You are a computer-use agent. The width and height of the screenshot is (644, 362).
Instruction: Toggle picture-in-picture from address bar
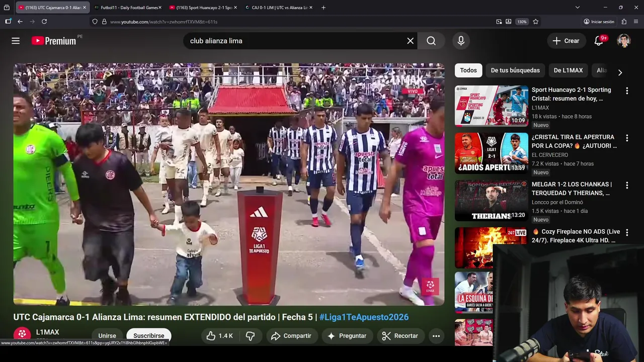click(499, 22)
